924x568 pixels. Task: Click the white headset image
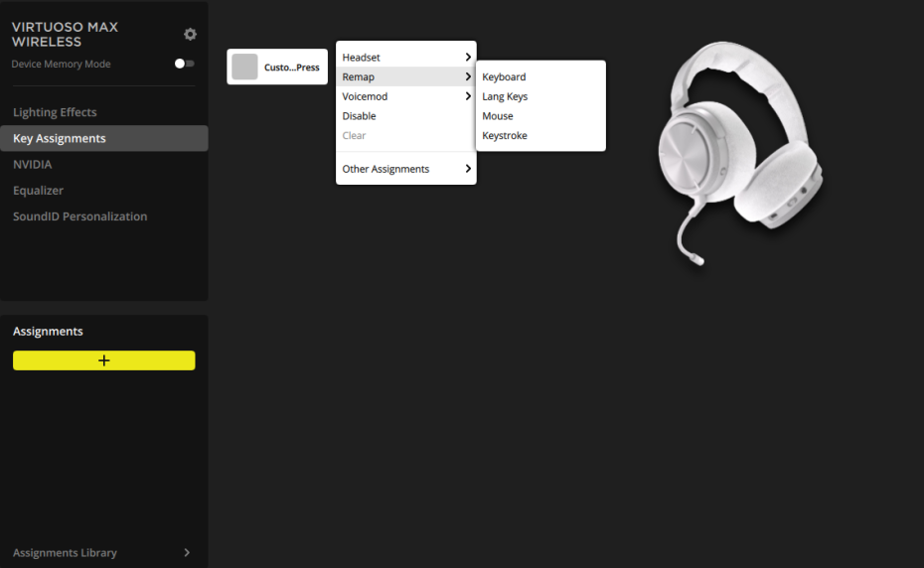(739, 152)
